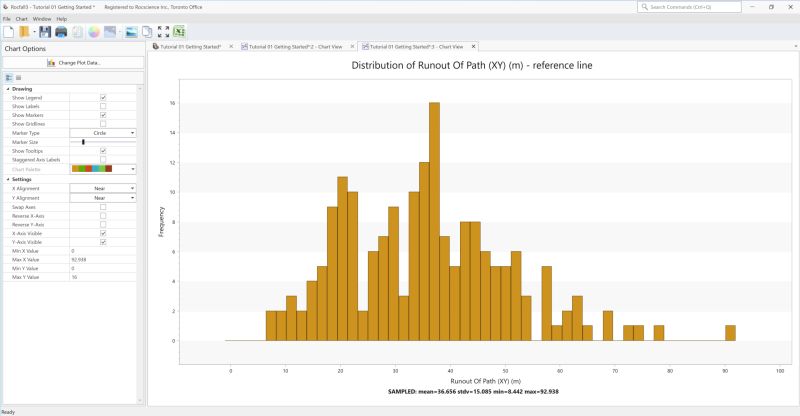Click the SAMPLED statistics text below the chart
This screenshot has width=800, height=416.
(x=473, y=391)
